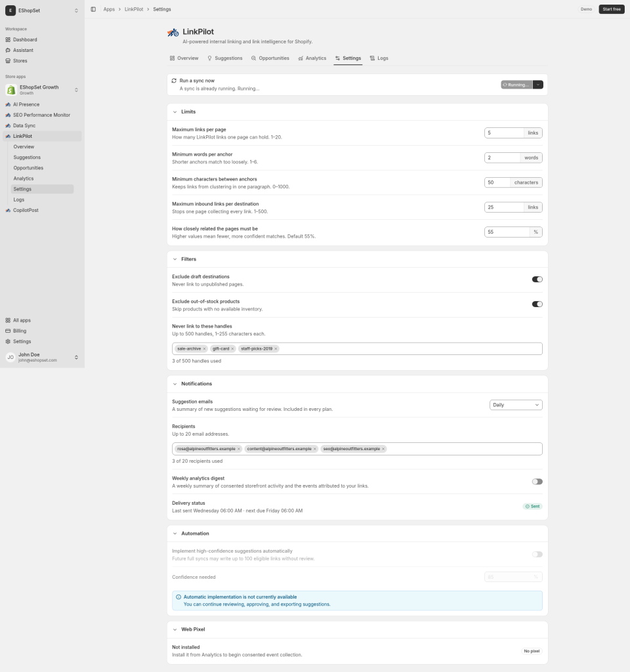The height and width of the screenshot is (672, 630).
Task: Click the Billing card icon
Action: click(8, 331)
